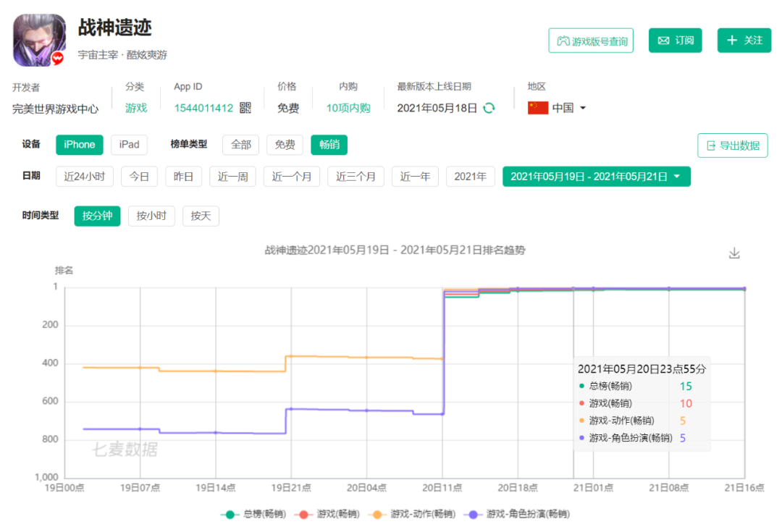
Task: Choose 近三个月 date range
Action: [356, 177]
